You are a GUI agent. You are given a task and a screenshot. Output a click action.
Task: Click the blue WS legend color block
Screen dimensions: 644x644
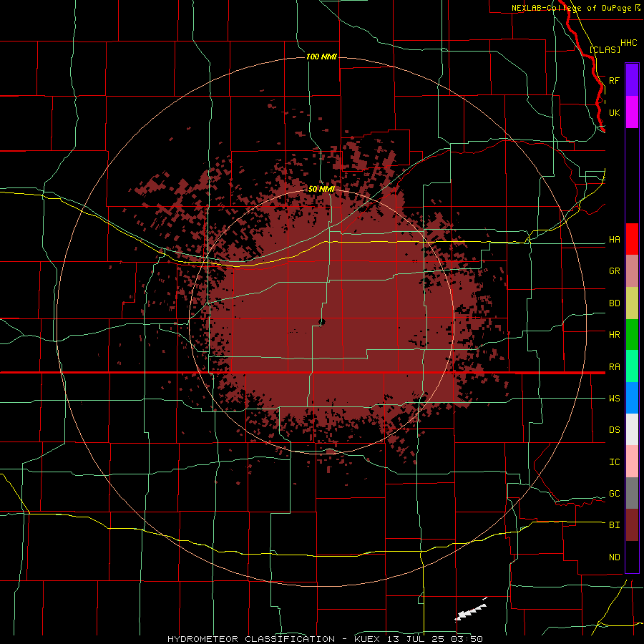pos(632,398)
